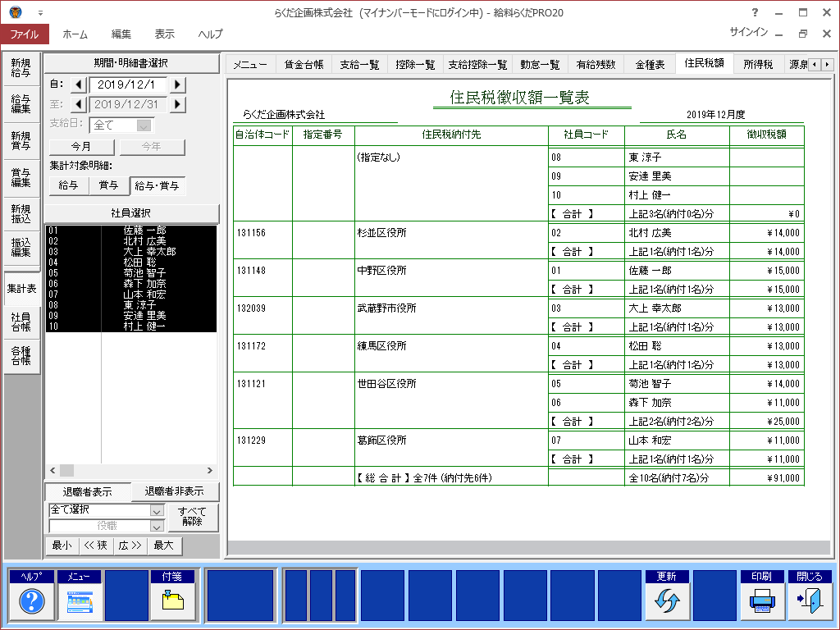Click the 広 >> widen button
Viewport: 840px width, 630px height.
point(130,546)
